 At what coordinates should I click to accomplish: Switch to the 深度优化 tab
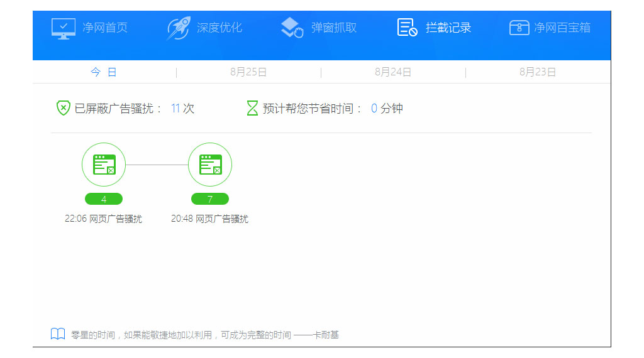[x=219, y=28]
